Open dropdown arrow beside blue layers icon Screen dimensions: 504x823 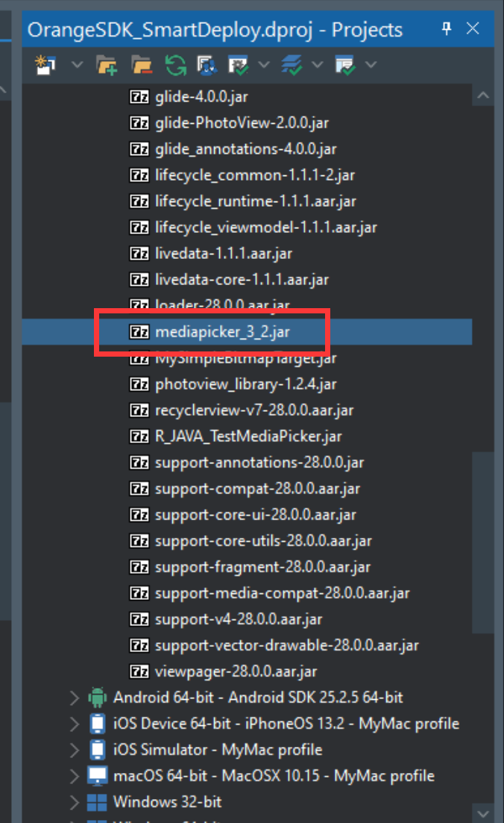point(318,65)
